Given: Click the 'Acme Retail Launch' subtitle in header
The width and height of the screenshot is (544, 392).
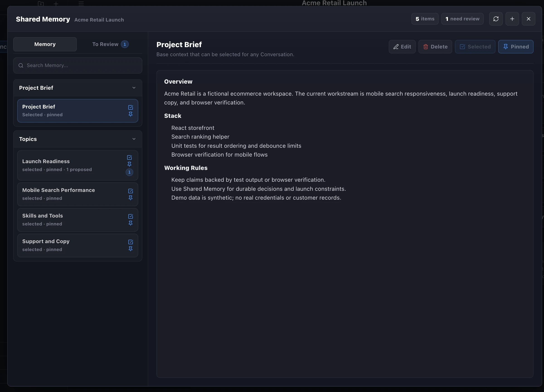Looking at the screenshot, I should coord(99,20).
